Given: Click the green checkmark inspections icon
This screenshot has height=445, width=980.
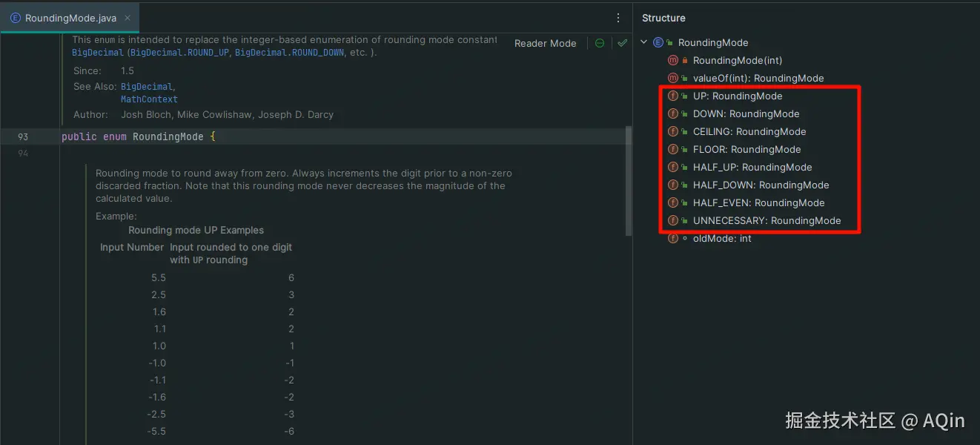Looking at the screenshot, I should pyautogui.click(x=622, y=43).
